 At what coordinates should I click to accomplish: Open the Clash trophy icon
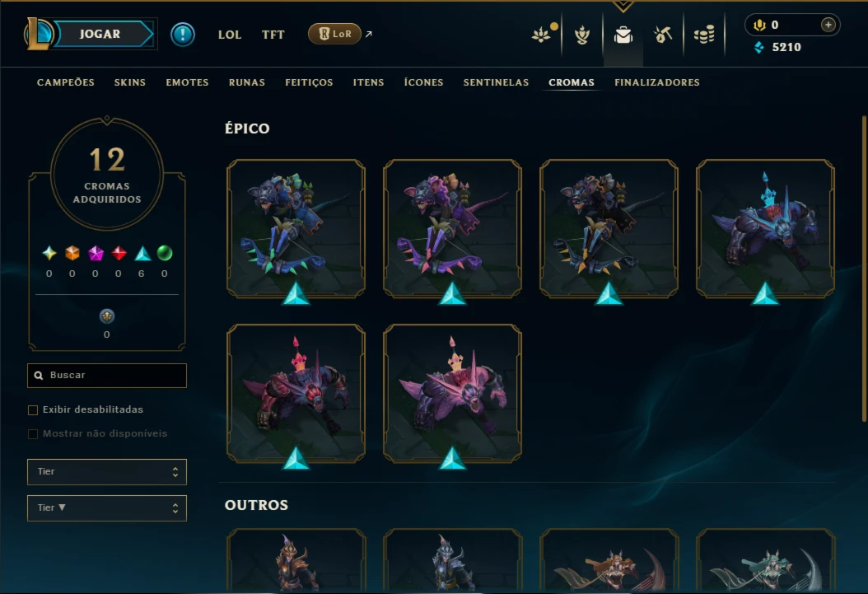pos(581,35)
